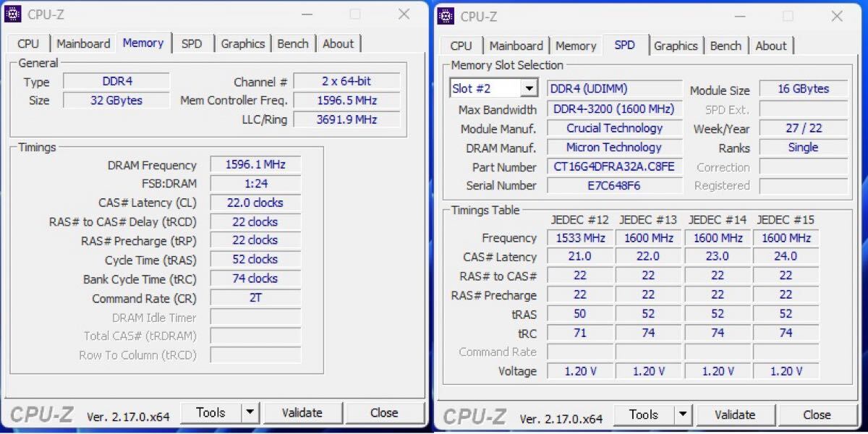The height and width of the screenshot is (434, 868).
Task: Click tRCD 22 clocks value
Action: [x=255, y=222]
